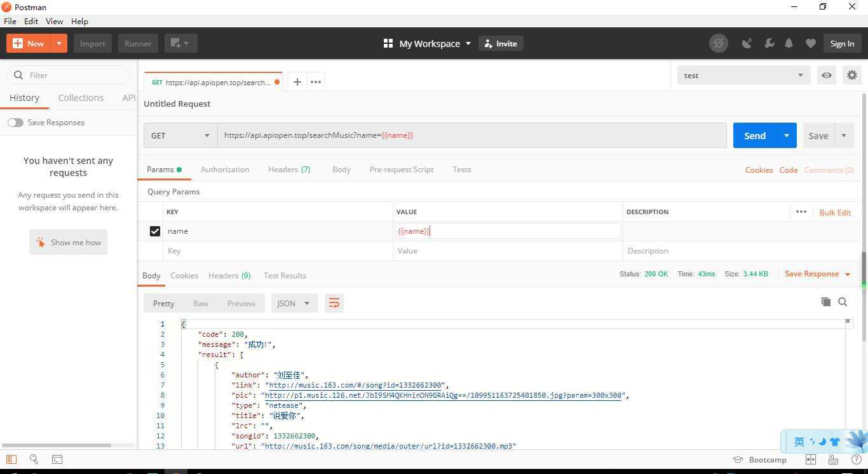Open the Help menu
Viewport: 868px width, 474px height.
tap(79, 21)
